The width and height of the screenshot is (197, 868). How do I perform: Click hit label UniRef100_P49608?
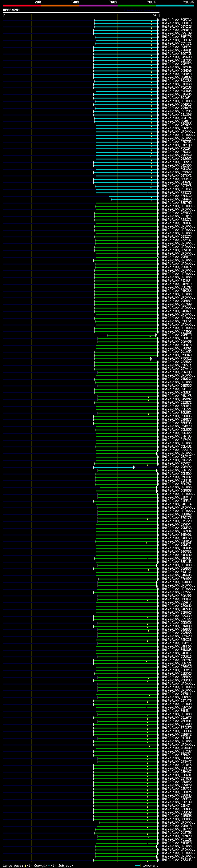coord(176,57)
